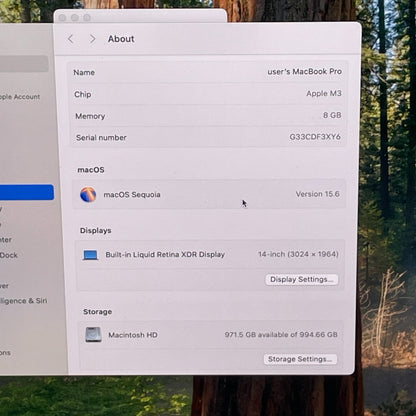The image size is (416, 416).
Task: Click the 8 GB memory value
Action: click(332, 115)
